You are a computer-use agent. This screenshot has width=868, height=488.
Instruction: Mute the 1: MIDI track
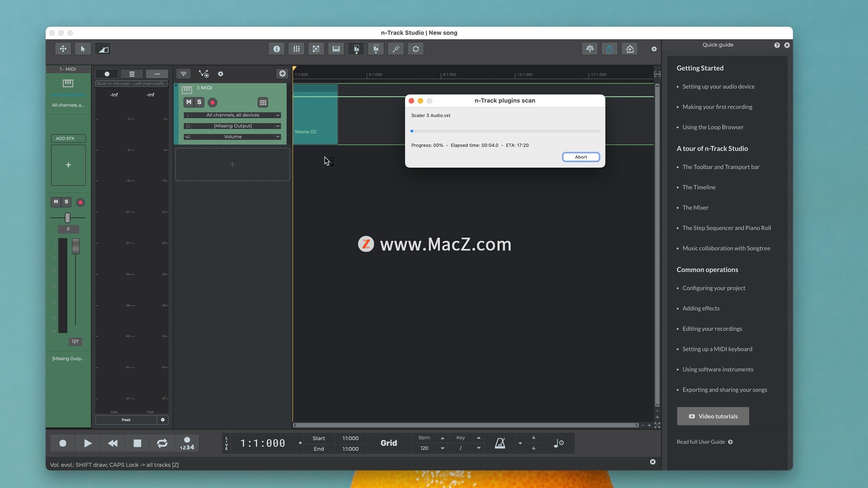tap(189, 102)
